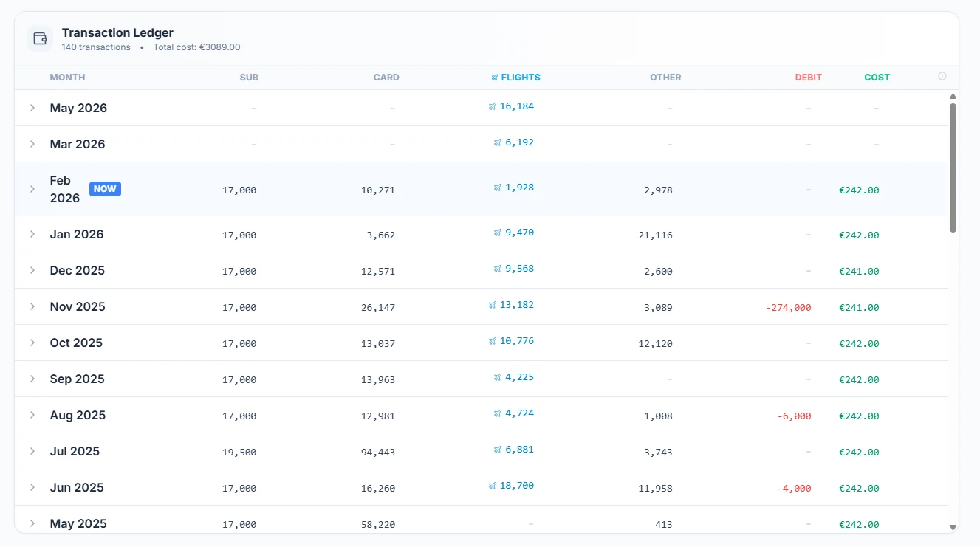Viewport: 980px width, 547px height.
Task: Click the flight icon beside 16,184 on May 2026
Action: pos(492,106)
